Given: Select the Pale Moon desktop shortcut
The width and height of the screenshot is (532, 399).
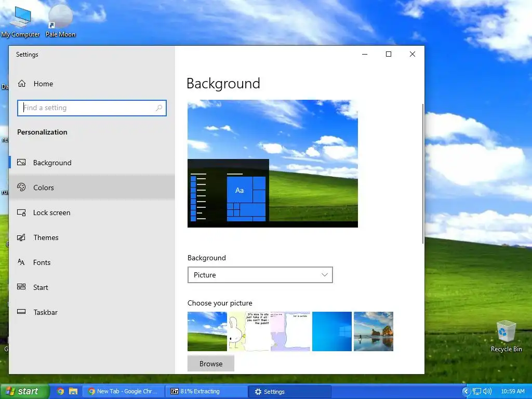Looking at the screenshot, I should pos(60,21).
